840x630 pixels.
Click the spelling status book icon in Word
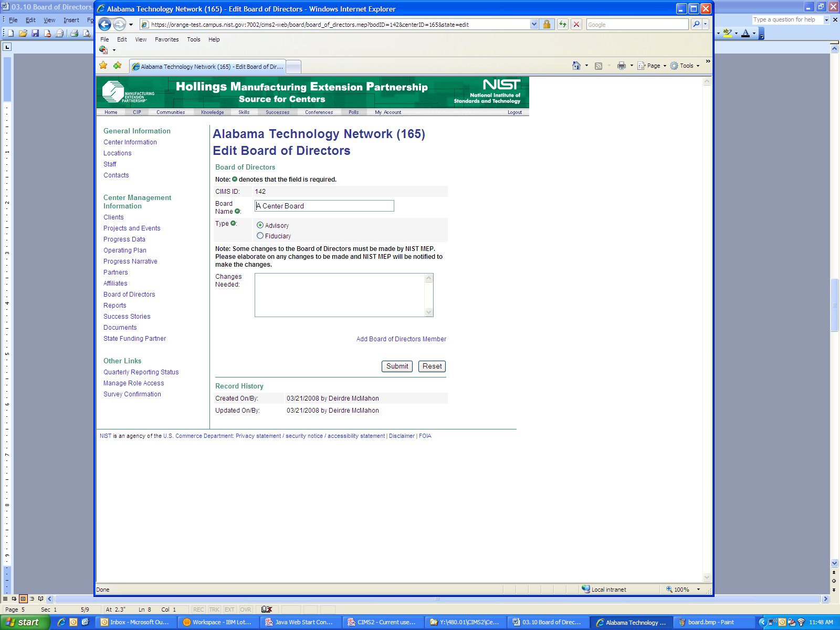[x=267, y=610]
